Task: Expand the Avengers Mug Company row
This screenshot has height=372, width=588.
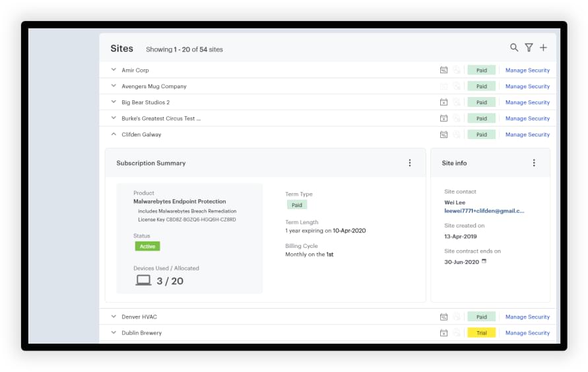Action: tap(114, 86)
